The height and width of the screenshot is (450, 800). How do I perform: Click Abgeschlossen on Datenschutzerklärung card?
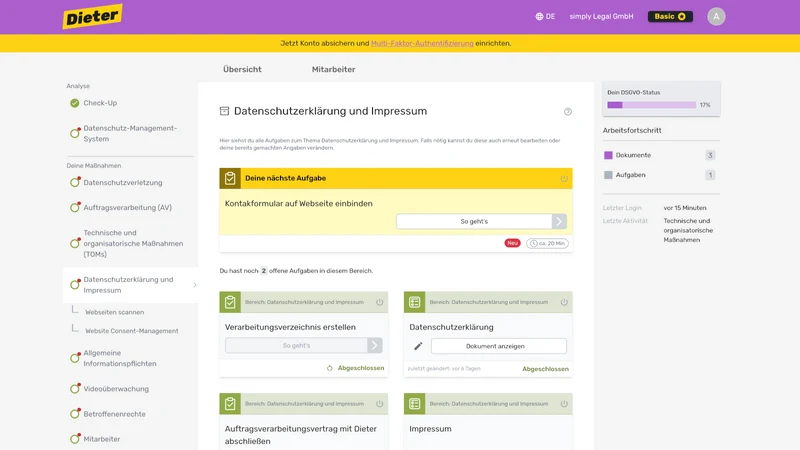pyautogui.click(x=545, y=369)
